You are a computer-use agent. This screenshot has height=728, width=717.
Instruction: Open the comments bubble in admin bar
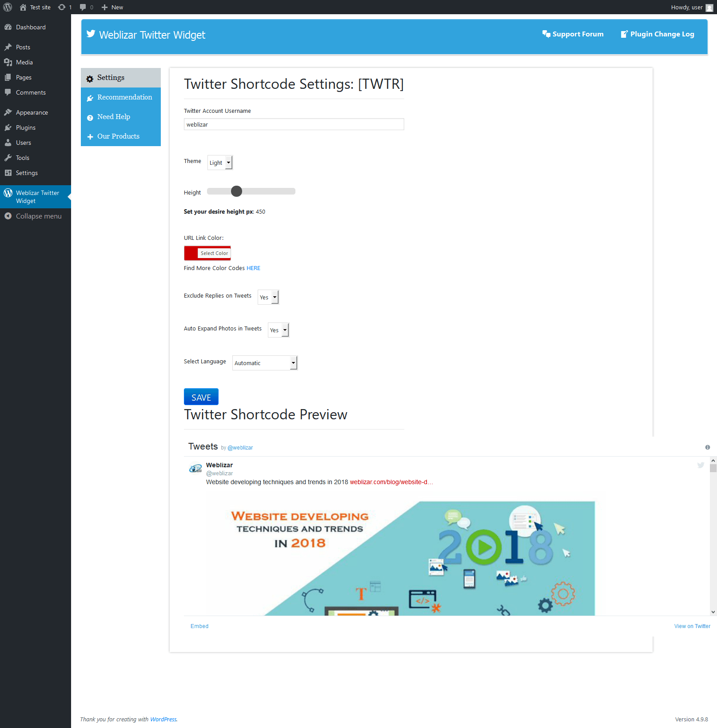pos(83,7)
